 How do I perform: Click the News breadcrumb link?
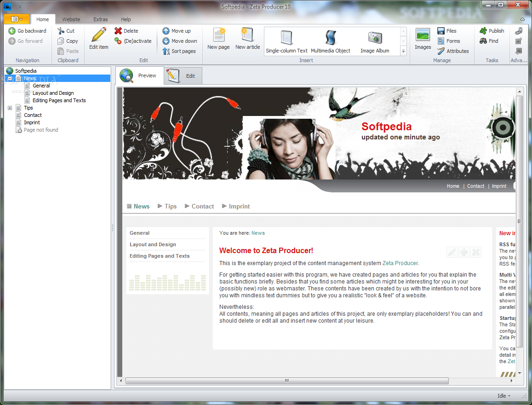(258, 233)
